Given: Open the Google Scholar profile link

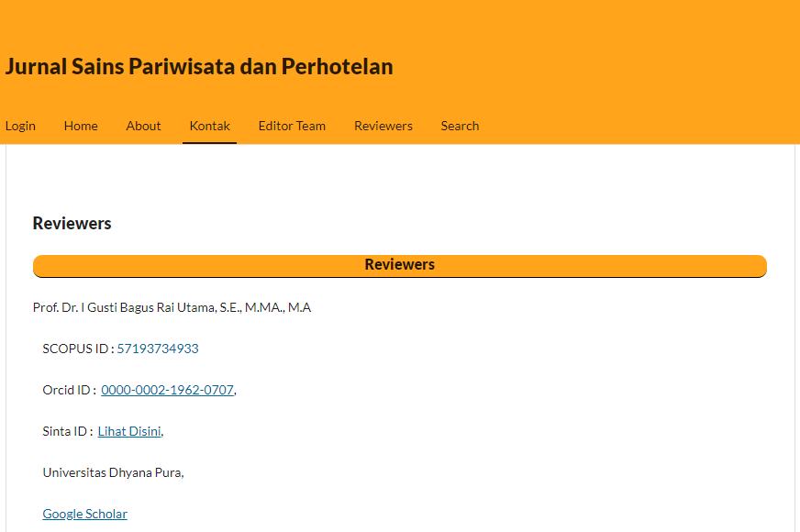Looking at the screenshot, I should [x=84, y=514].
